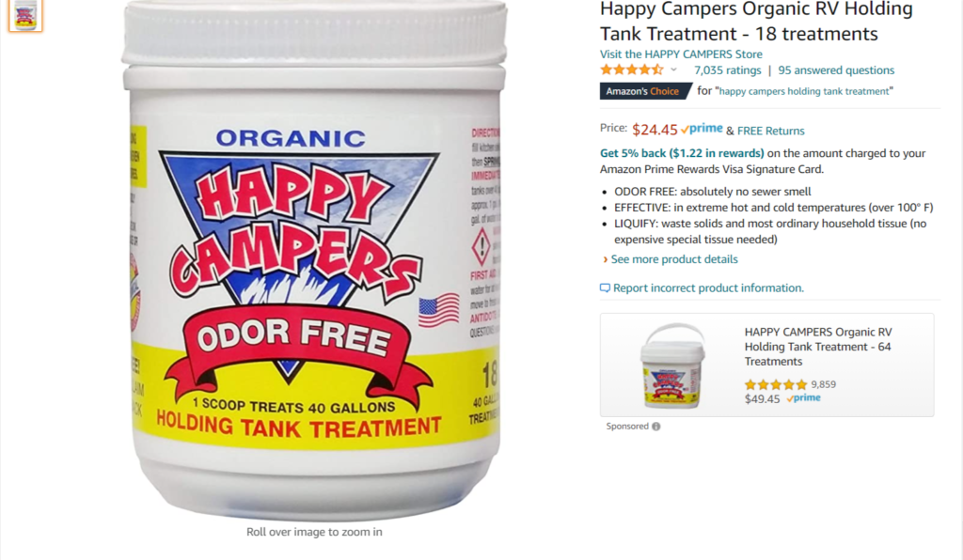Open the FREE Returns link

(770, 131)
